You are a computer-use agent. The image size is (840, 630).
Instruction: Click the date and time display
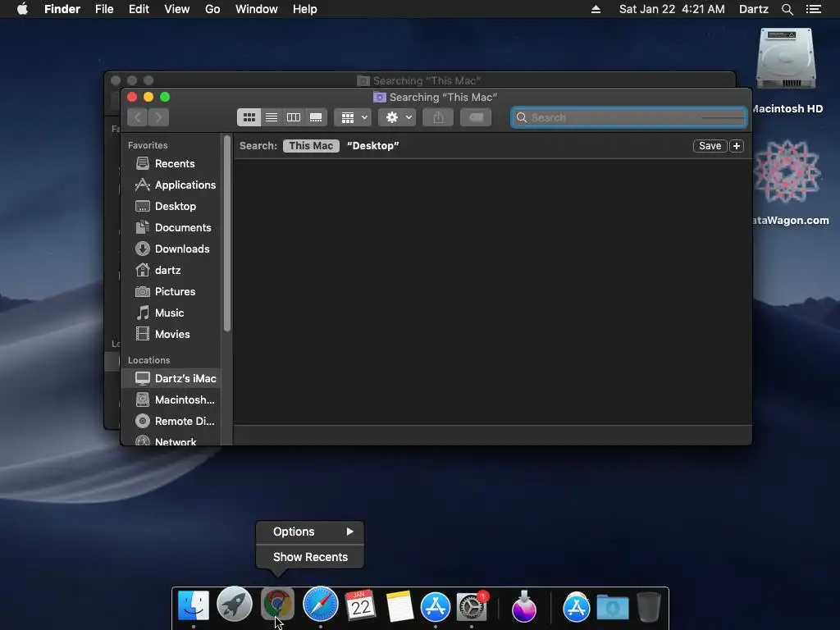[672, 9]
